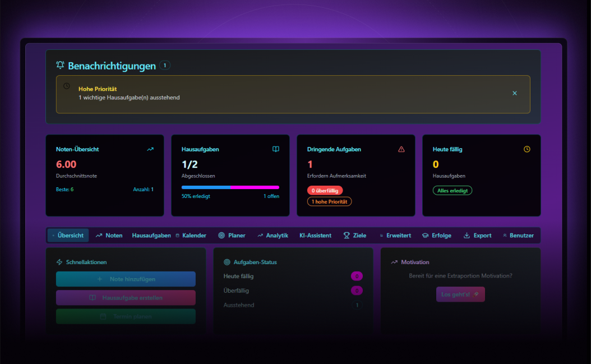The height and width of the screenshot is (364, 591).
Task: Click the warning triangle on Dringende Aufgaben
Action: coord(401,149)
